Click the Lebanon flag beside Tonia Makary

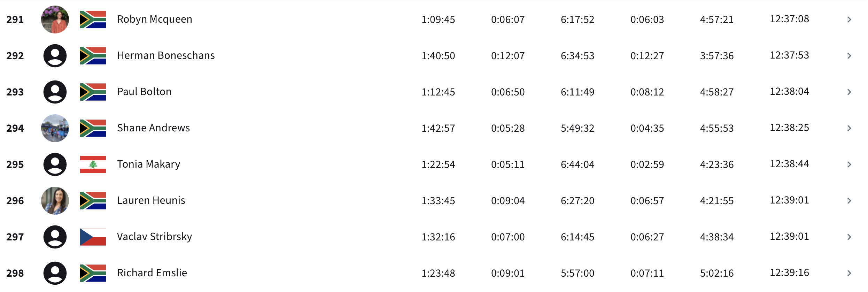tap(93, 164)
